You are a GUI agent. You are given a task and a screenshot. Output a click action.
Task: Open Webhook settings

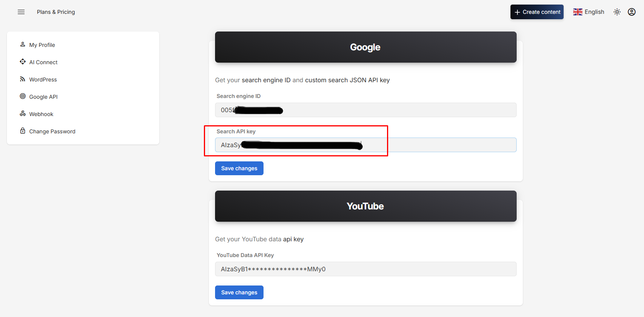pyautogui.click(x=41, y=114)
